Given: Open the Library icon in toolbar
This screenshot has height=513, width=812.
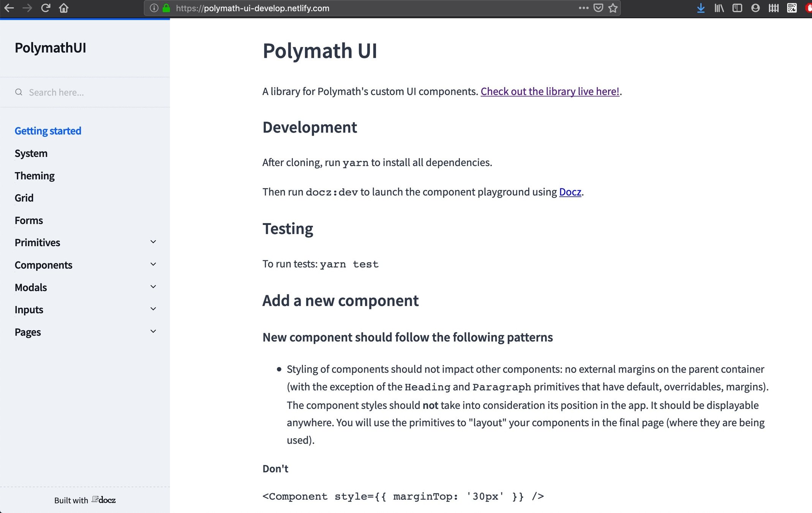Looking at the screenshot, I should [x=719, y=8].
